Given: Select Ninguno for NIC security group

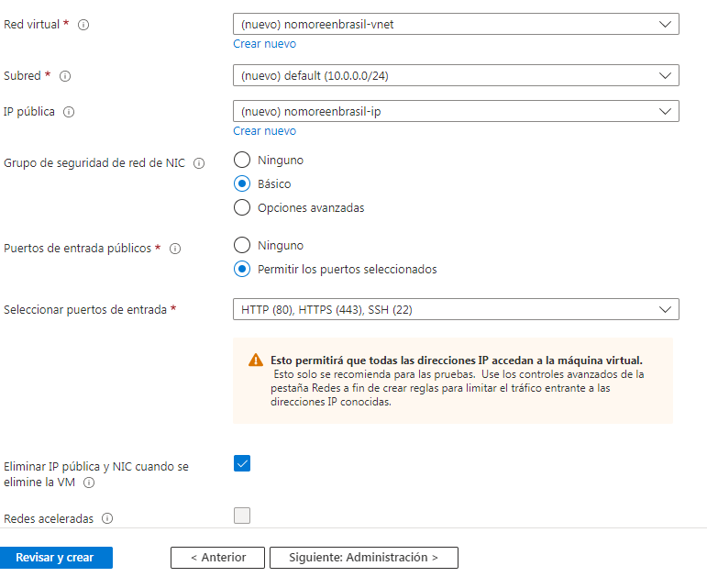Looking at the screenshot, I should tap(242, 160).
